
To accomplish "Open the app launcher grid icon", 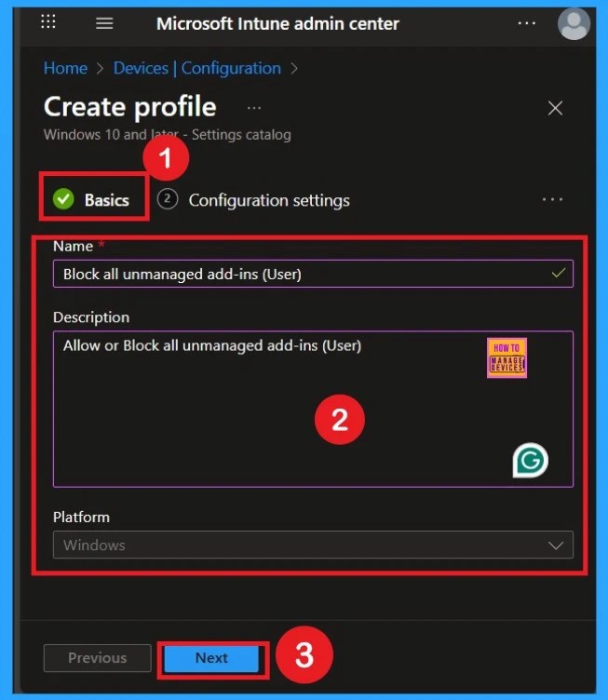I will coord(48,21).
